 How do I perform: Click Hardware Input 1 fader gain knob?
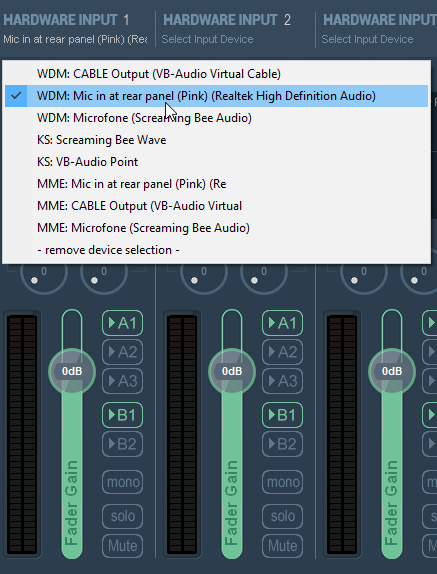pyautogui.click(x=72, y=371)
